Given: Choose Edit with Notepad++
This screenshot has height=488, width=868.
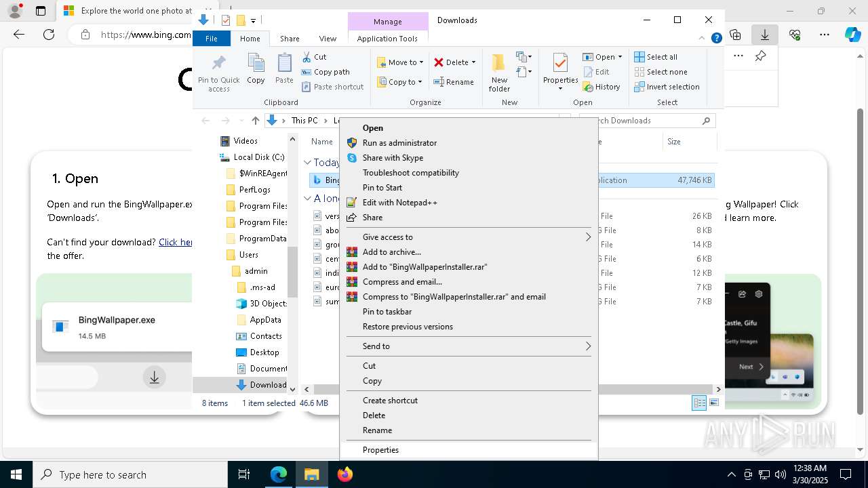Looking at the screenshot, I should pos(469,203).
